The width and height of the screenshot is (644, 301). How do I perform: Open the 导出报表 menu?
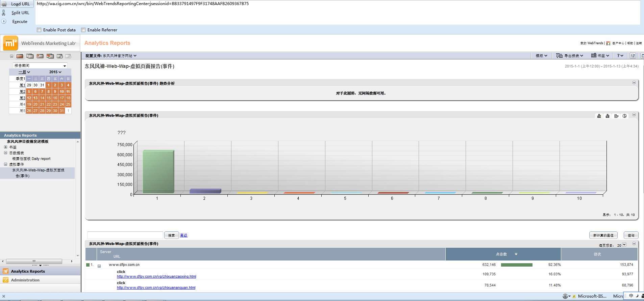570,56
